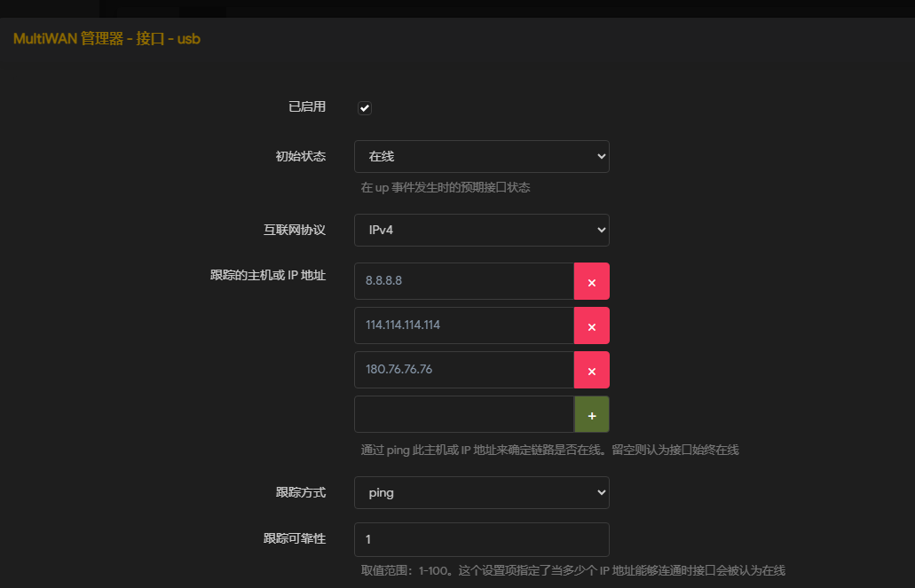Click the 跟踪可靠性 field label text
The image size is (915, 588).
pyautogui.click(x=295, y=538)
